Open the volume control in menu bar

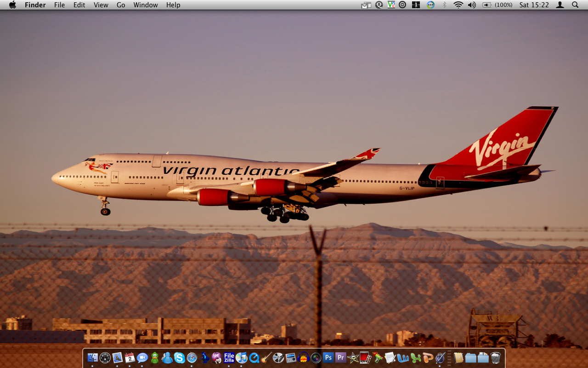tap(472, 5)
